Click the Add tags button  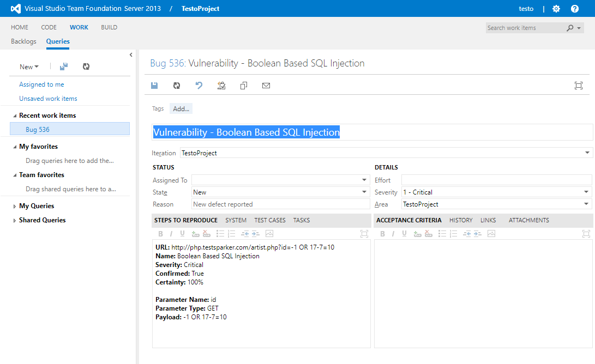point(181,108)
